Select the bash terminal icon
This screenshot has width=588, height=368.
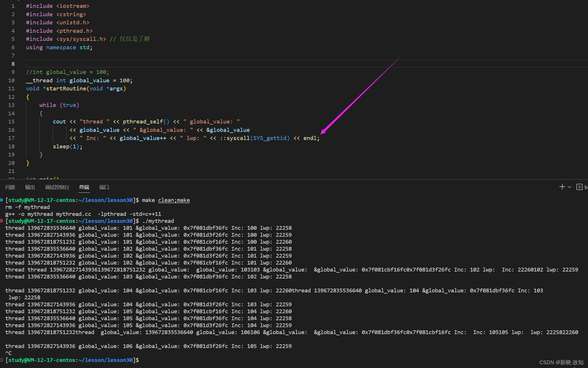click(579, 187)
